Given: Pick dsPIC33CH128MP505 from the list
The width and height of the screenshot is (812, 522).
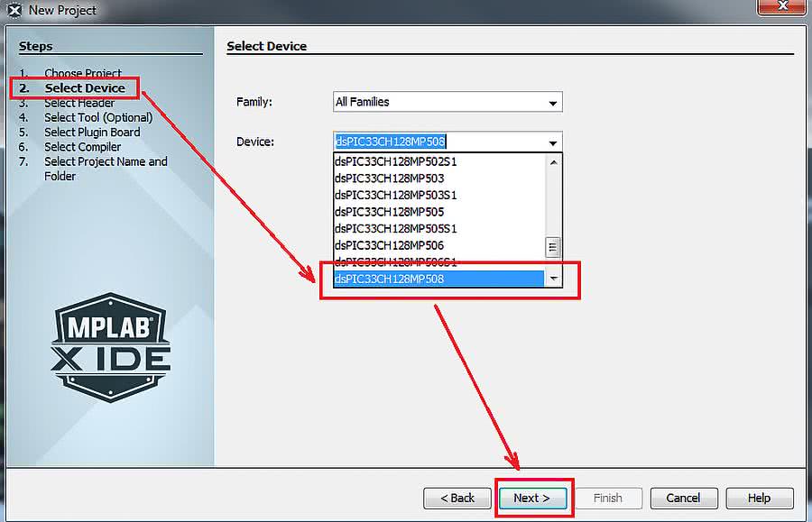Looking at the screenshot, I should [389, 212].
